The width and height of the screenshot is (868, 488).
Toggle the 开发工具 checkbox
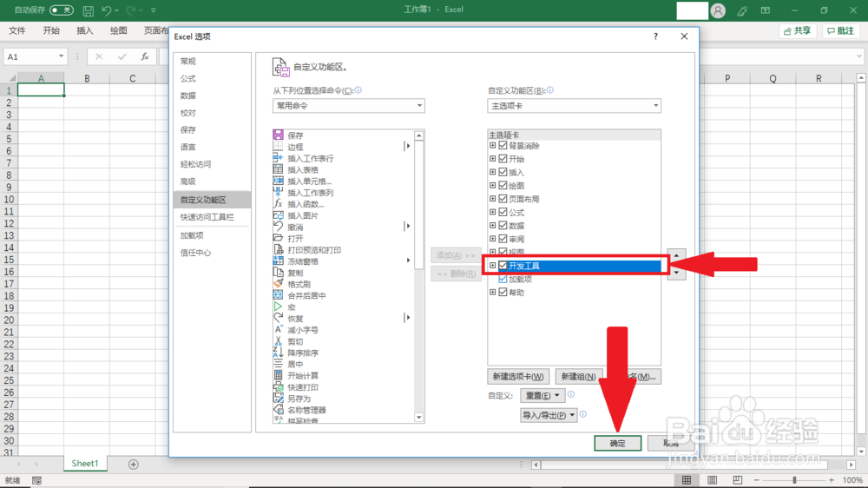tap(503, 266)
